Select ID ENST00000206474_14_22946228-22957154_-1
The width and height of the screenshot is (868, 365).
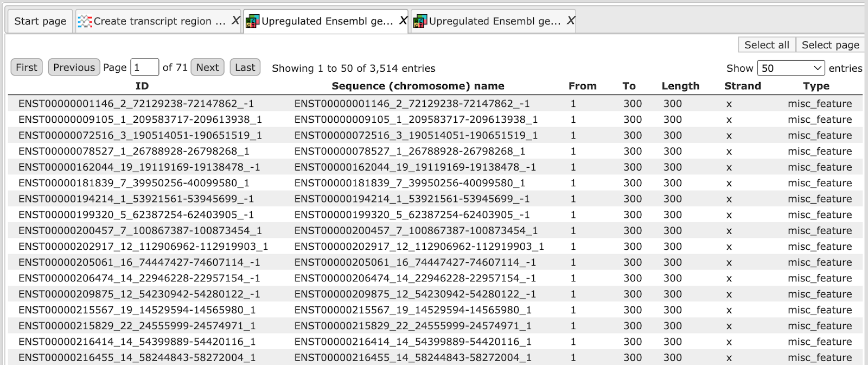click(x=139, y=278)
